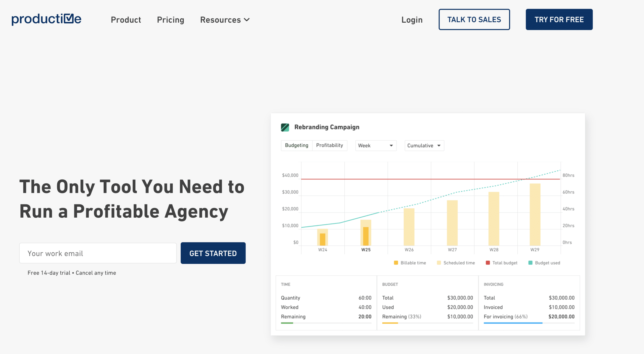644x354 pixels.
Task: Click the teal Budget used legend swatch
Action: (530, 263)
